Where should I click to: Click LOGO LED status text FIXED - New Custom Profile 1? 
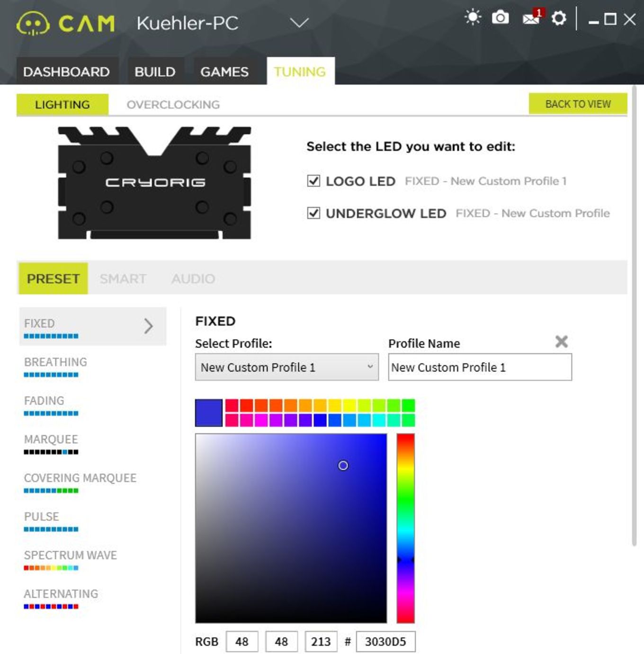tap(485, 181)
